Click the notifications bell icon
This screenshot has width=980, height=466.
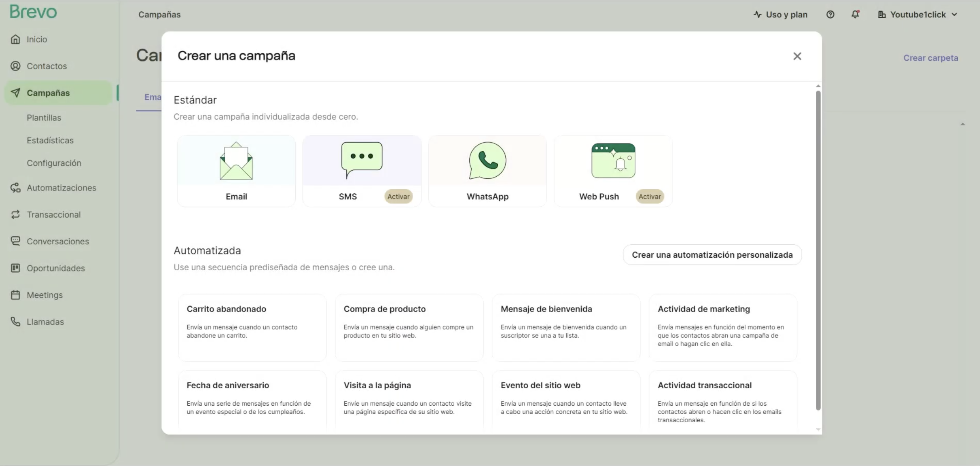coord(855,14)
